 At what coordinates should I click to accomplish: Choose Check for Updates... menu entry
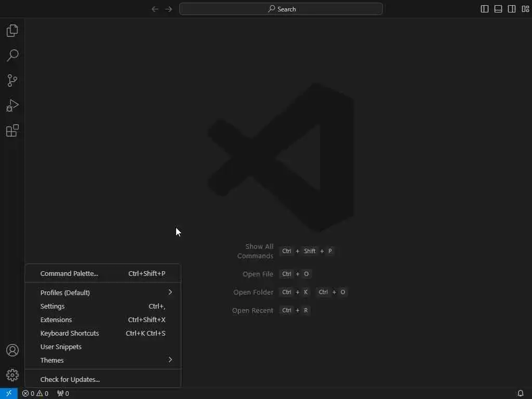(x=103, y=379)
